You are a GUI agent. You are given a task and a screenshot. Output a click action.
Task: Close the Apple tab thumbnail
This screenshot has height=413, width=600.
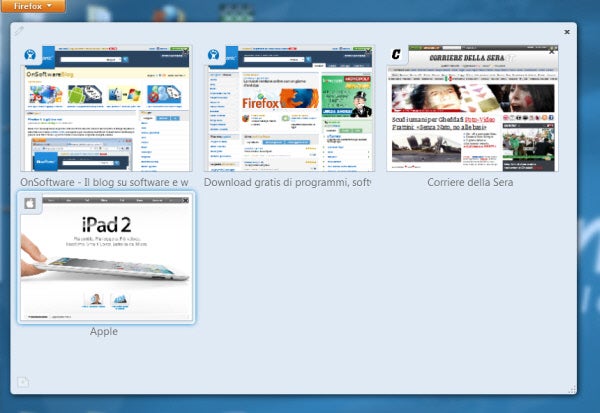coord(186,200)
